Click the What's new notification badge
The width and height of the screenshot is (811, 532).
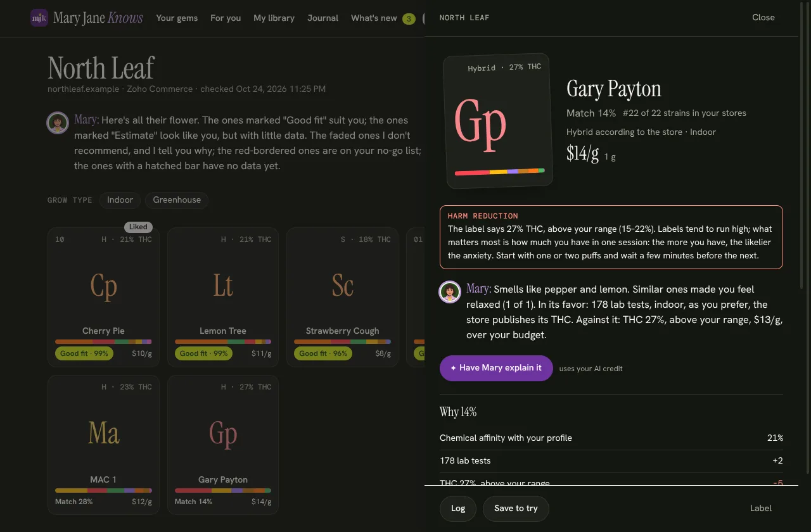click(x=409, y=18)
